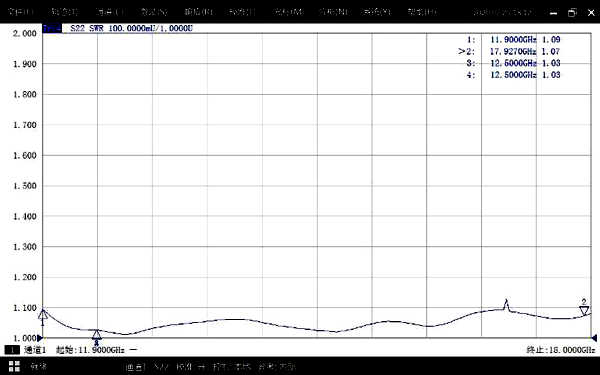The height and width of the screenshot is (375, 600).
Task: Open the 激励(S) stimulus menu
Action: tap(154, 12)
